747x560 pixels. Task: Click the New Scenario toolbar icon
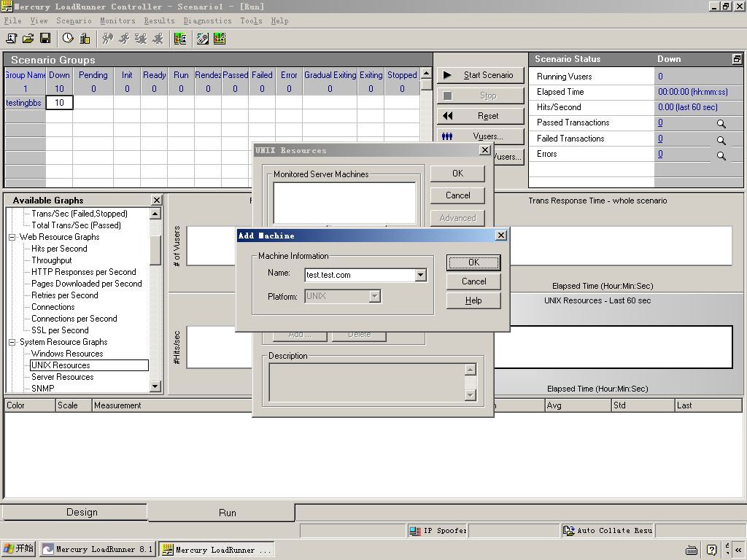tap(11, 39)
